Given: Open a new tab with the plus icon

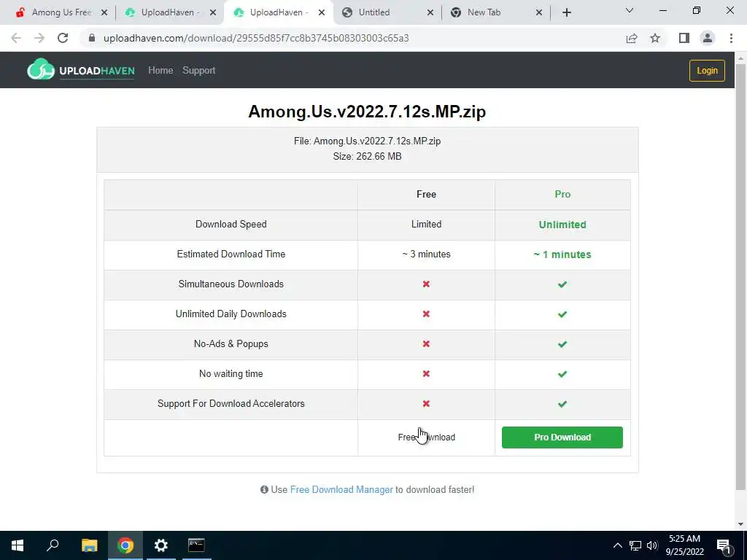Looking at the screenshot, I should point(566,12).
